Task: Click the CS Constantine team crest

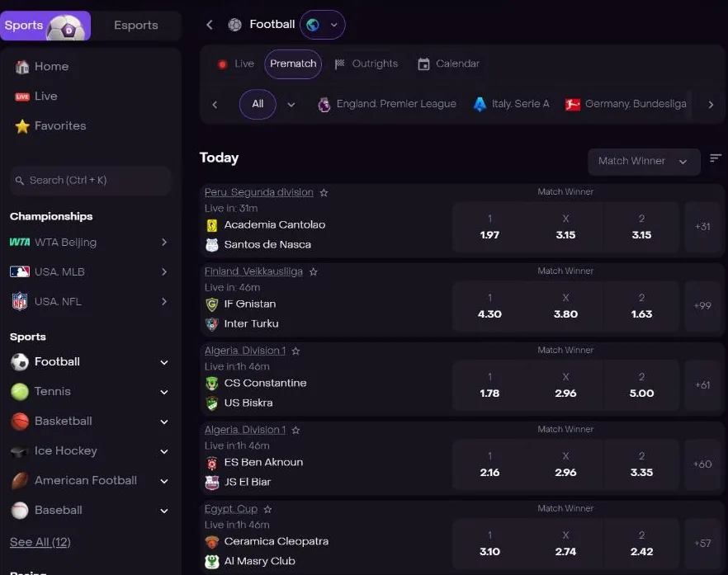Action: [x=211, y=384]
